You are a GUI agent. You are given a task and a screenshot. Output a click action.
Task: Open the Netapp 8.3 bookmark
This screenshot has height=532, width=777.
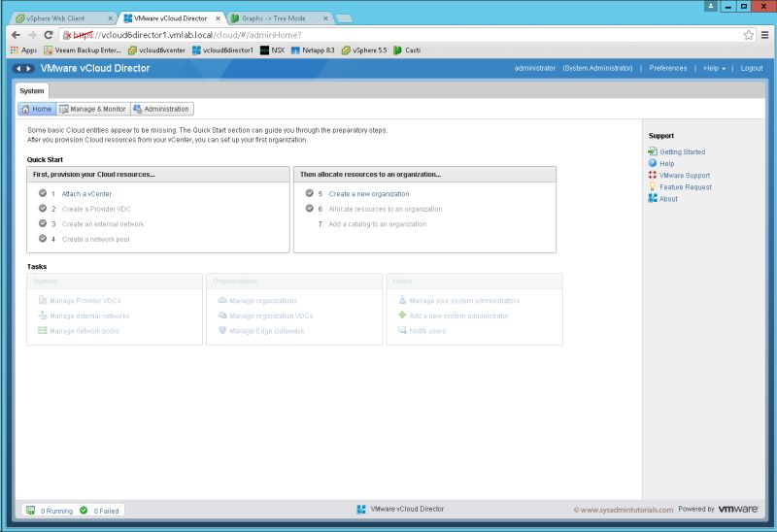pos(313,50)
